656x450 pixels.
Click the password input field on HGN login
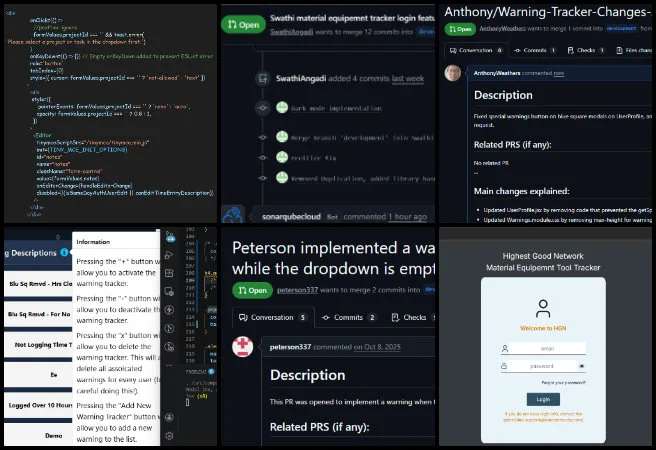click(x=542, y=366)
